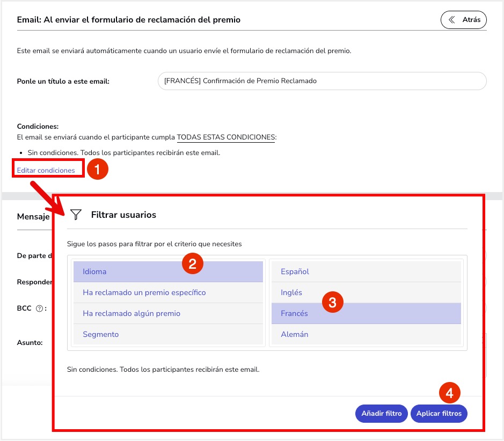Click the "Atrás" button to go back
Screen dimensions: 504x441
464,19
